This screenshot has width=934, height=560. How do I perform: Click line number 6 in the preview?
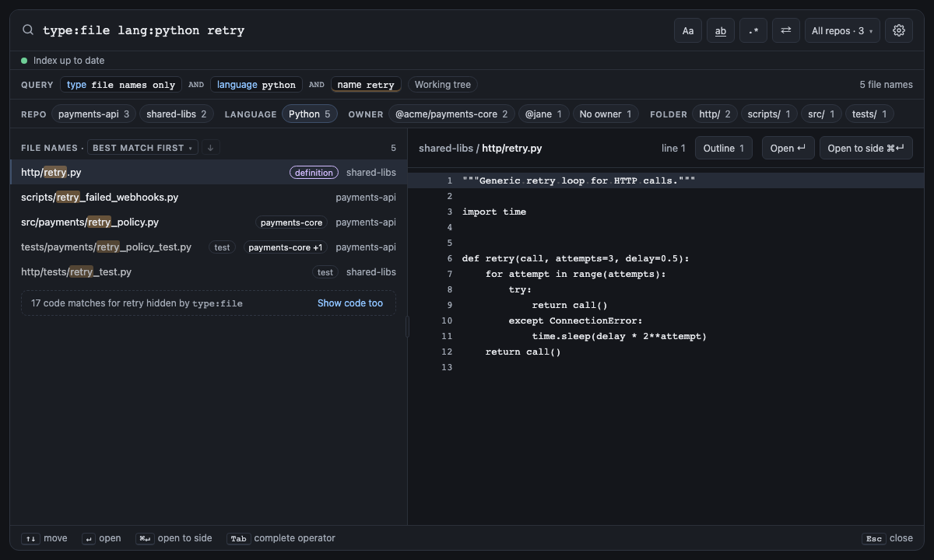450,258
